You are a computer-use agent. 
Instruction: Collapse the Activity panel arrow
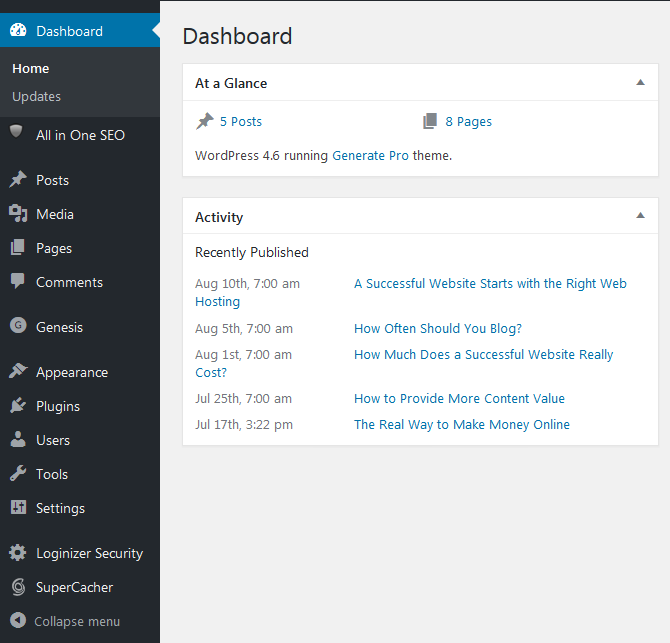coord(640,215)
